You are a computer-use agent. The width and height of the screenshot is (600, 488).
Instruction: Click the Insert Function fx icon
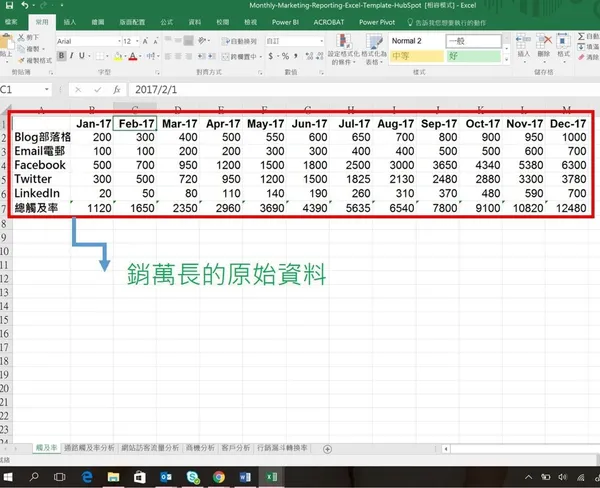[117, 90]
